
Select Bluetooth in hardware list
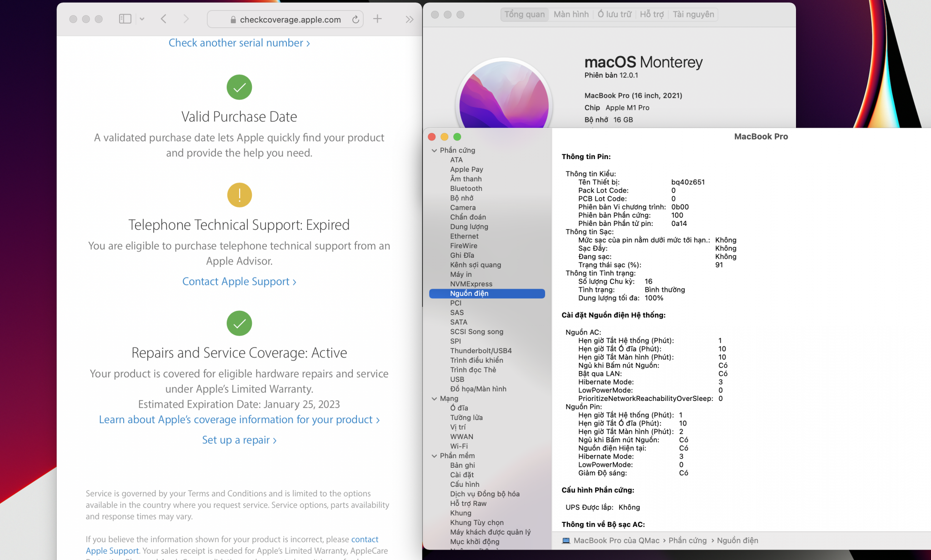(x=466, y=189)
